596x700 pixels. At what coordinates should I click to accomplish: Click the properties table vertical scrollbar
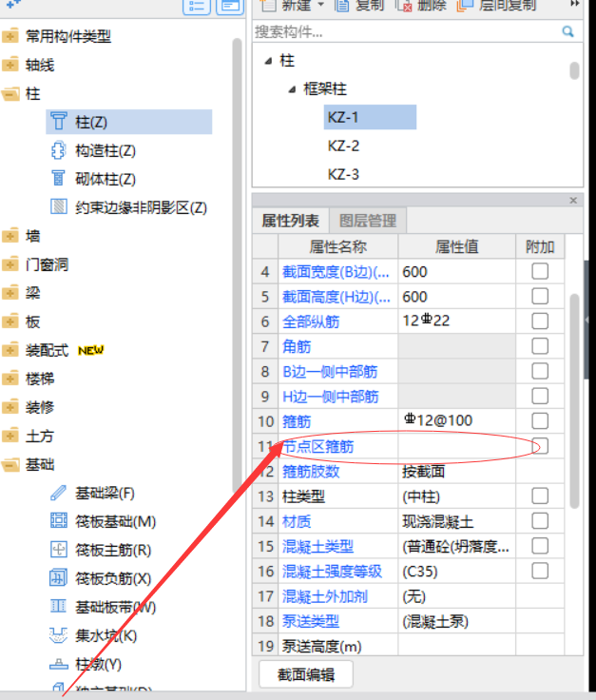point(574,400)
